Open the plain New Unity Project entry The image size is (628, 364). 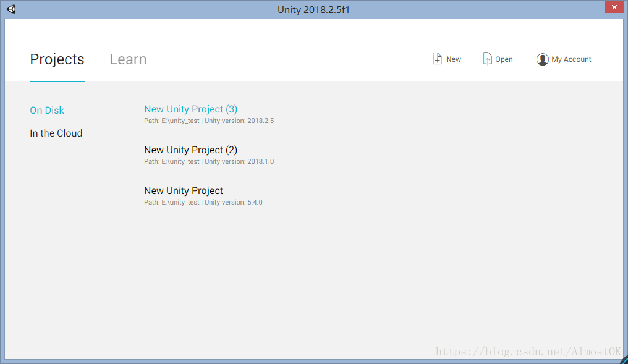click(x=184, y=190)
